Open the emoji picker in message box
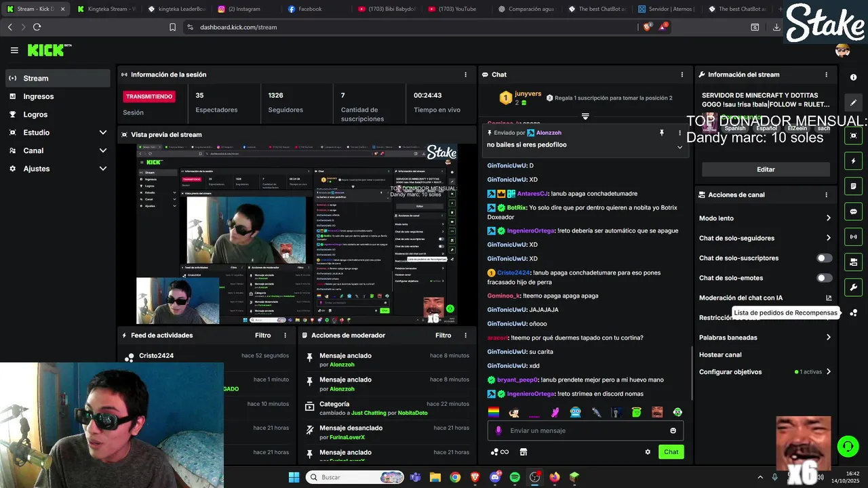Screen dimensions: 868x488 (x=673, y=430)
